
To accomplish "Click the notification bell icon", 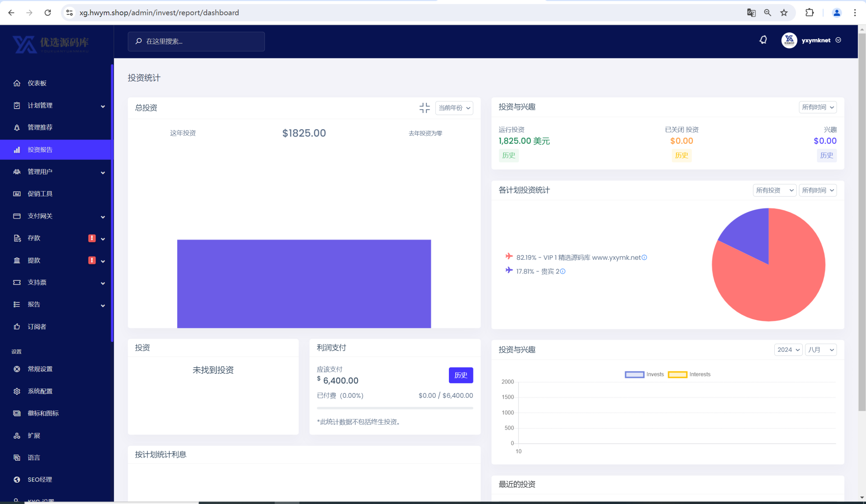I will (763, 40).
